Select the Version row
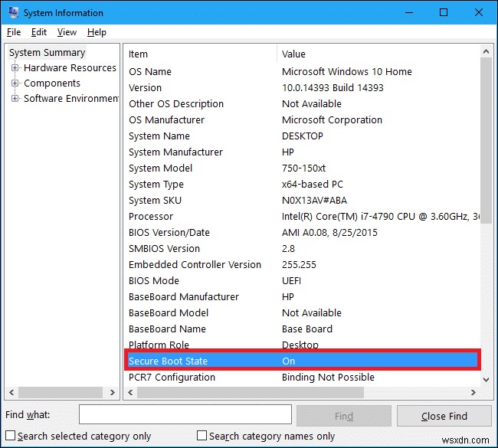This screenshot has height=448, width=498. click(x=302, y=87)
